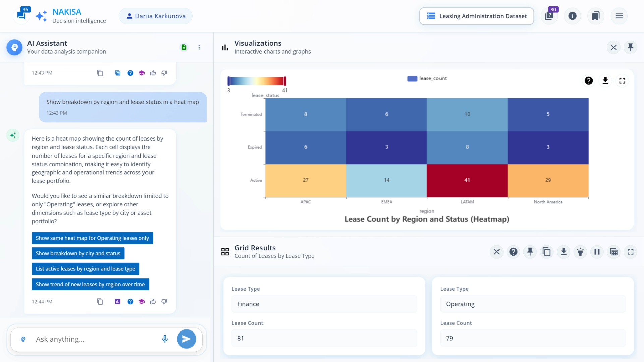This screenshot has width=644, height=362.
Task: Click the microphone icon in the message box
Action: click(165, 339)
